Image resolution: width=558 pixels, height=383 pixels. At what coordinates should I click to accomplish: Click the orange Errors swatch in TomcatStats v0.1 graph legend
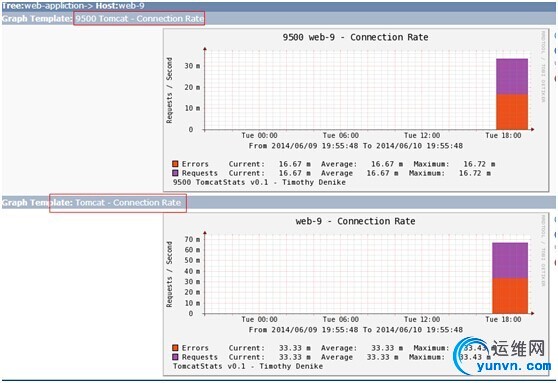(175, 348)
